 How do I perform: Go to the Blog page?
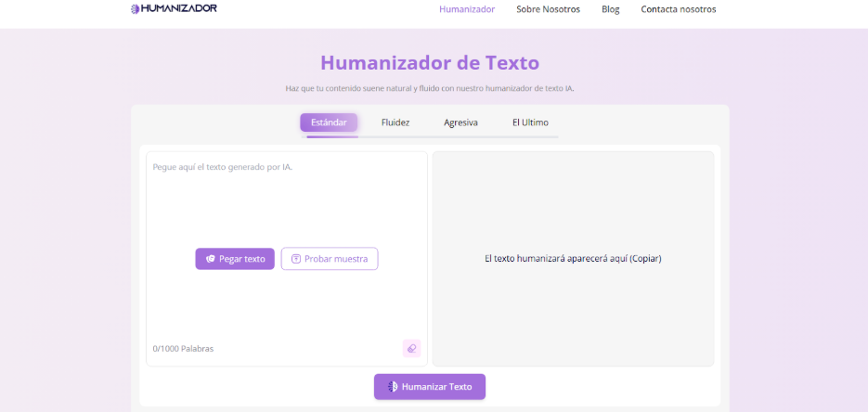[x=611, y=9]
